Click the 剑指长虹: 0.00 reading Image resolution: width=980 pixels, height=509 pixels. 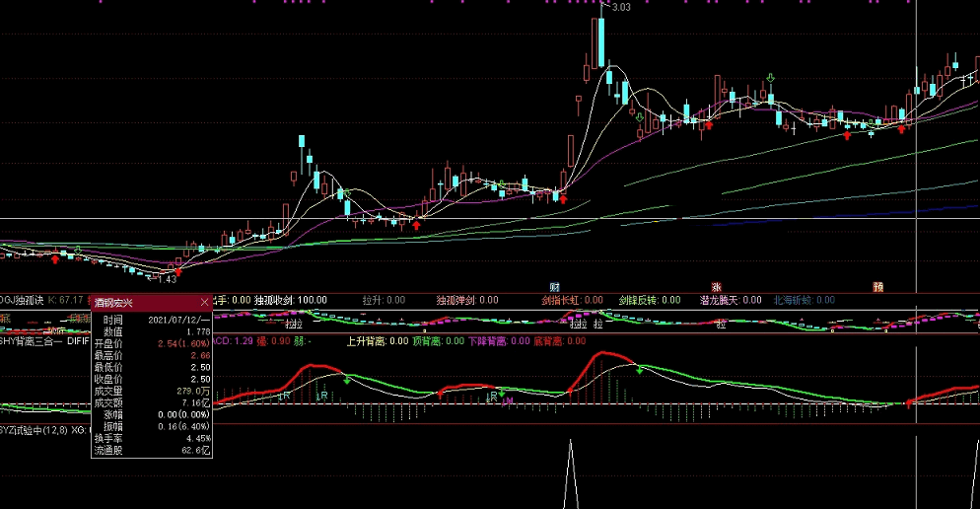(572, 300)
